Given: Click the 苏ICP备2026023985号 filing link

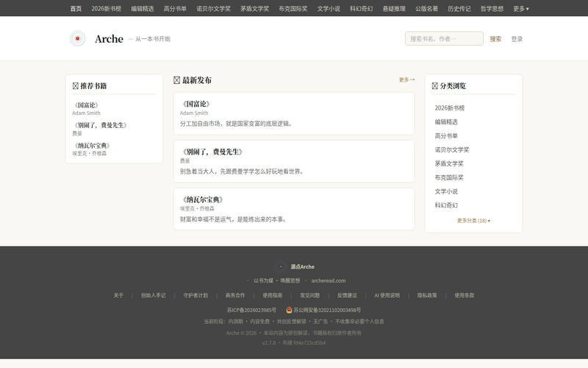Looking at the screenshot, I should pyautogui.click(x=251, y=310).
